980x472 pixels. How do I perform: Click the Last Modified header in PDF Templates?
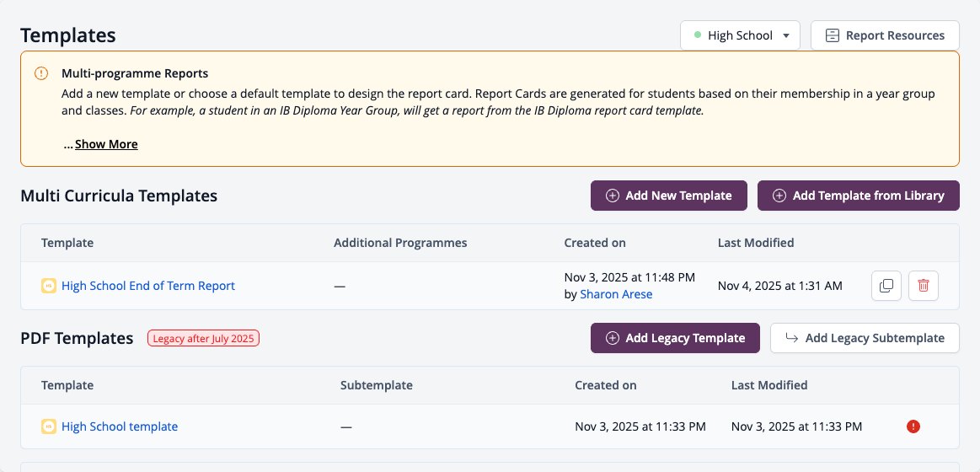click(x=769, y=385)
